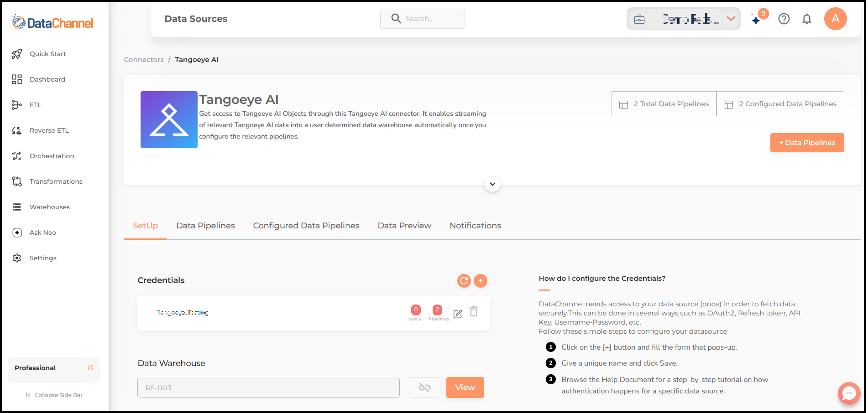Open Transformations from the sidebar
868x413 pixels.
[56, 181]
